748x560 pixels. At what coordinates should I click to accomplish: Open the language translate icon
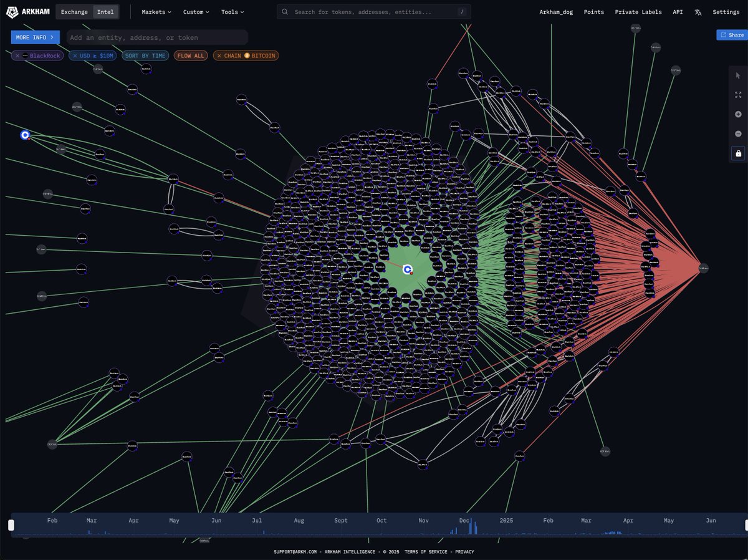pyautogui.click(x=698, y=12)
